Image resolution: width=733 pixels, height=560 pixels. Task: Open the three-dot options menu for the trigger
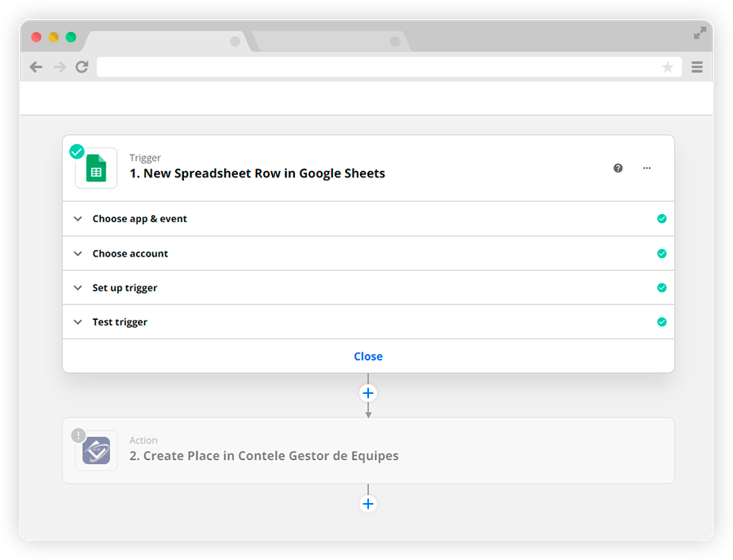[x=647, y=168]
